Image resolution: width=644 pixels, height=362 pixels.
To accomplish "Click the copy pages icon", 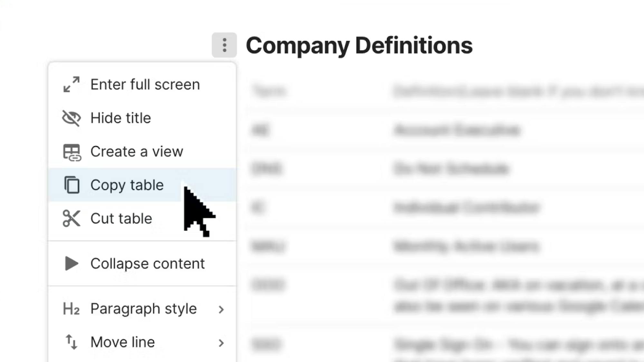I will click(72, 185).
